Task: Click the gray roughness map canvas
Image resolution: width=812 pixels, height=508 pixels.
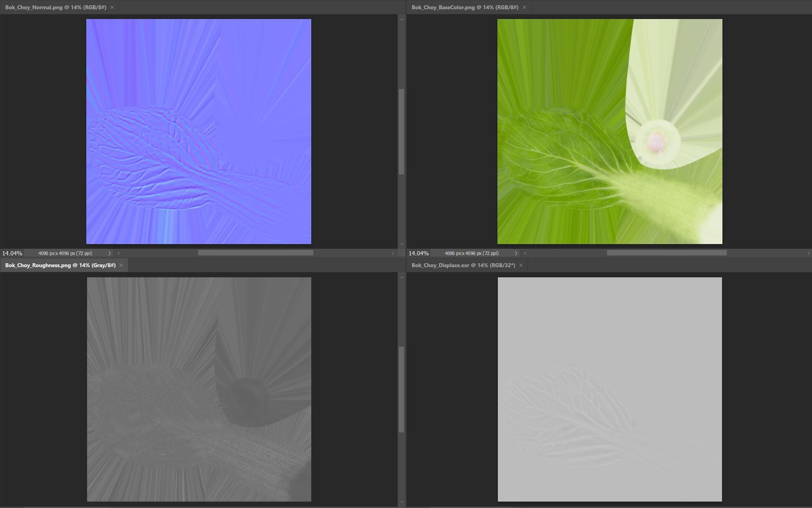Action: click(199, 389)
